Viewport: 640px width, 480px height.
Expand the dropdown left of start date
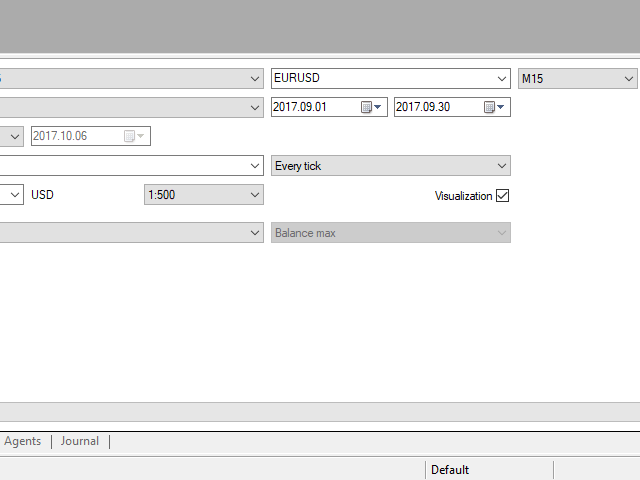click(x=255, y=107)
